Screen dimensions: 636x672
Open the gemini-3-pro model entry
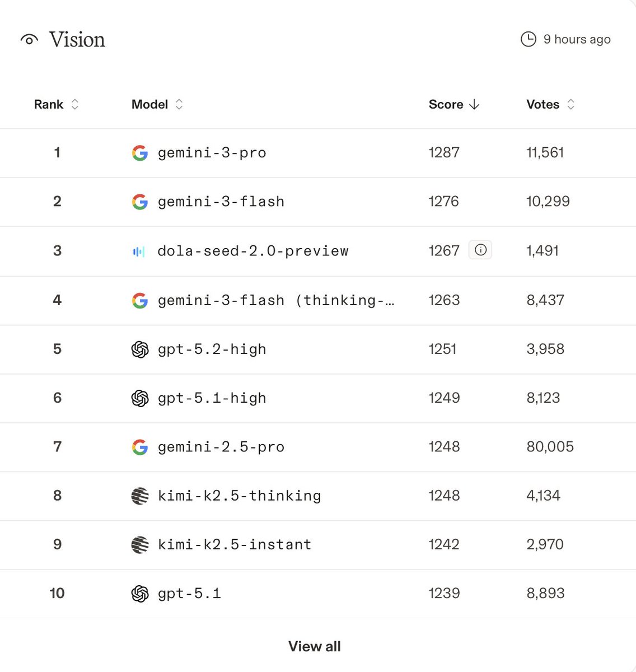(x=212, y=153)
